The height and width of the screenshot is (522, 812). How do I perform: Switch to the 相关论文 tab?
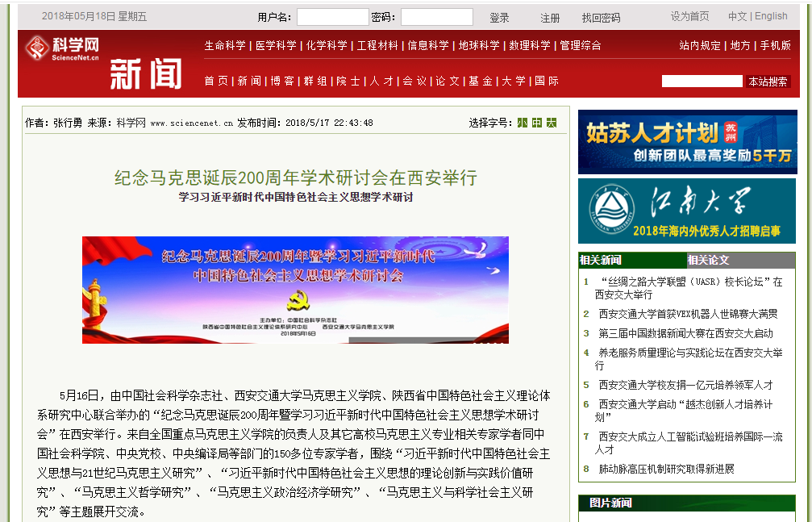pos(708,260)
